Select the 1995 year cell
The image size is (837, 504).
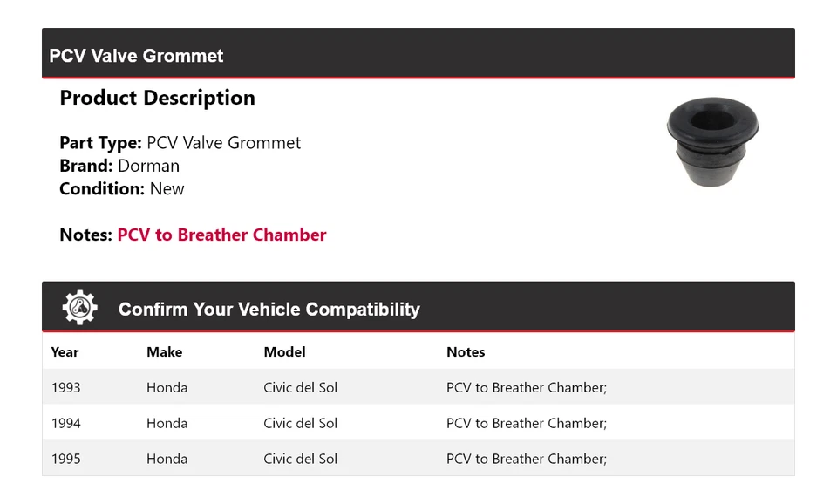point(65,459)
